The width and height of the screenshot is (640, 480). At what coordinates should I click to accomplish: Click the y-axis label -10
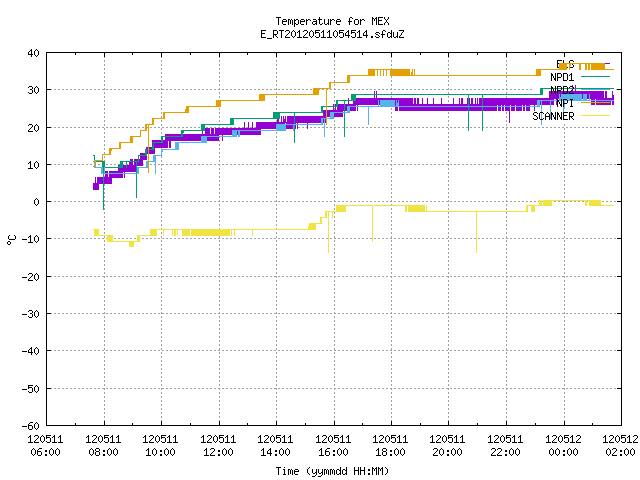(31, 239)
